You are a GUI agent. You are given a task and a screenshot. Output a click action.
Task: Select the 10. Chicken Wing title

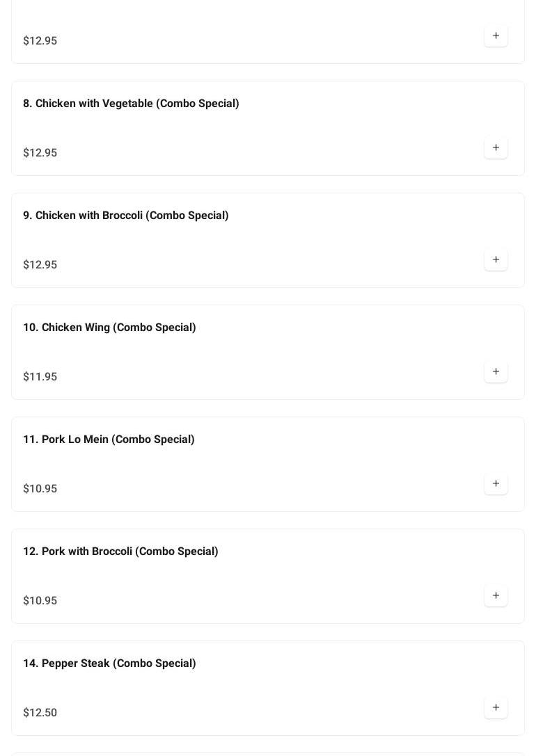109,328
